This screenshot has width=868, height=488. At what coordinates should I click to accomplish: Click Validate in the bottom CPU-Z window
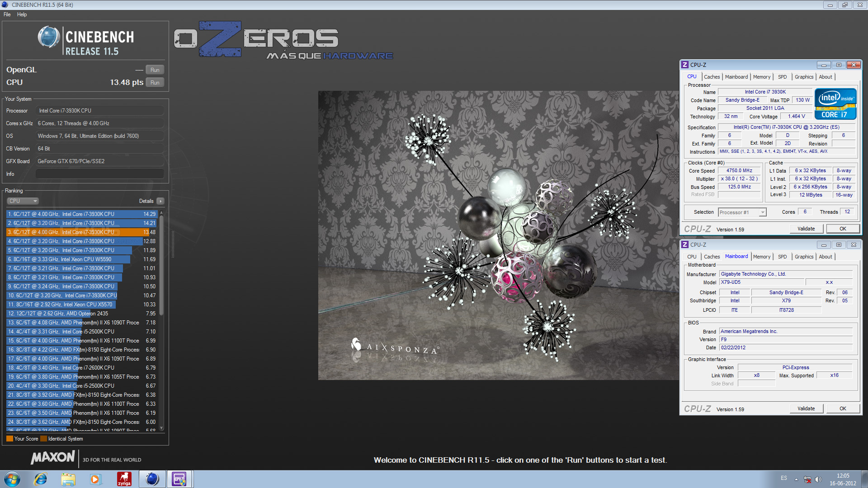(x=806, y=408)
